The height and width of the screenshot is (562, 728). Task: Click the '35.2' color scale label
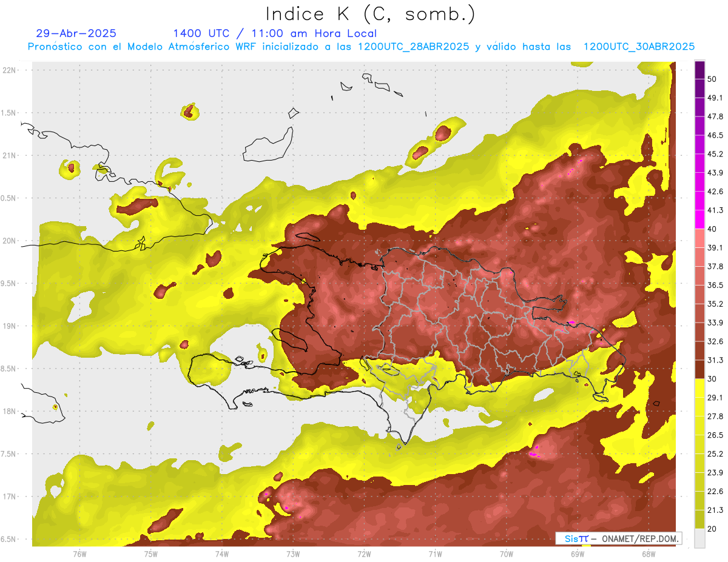(x=715, y=304)
